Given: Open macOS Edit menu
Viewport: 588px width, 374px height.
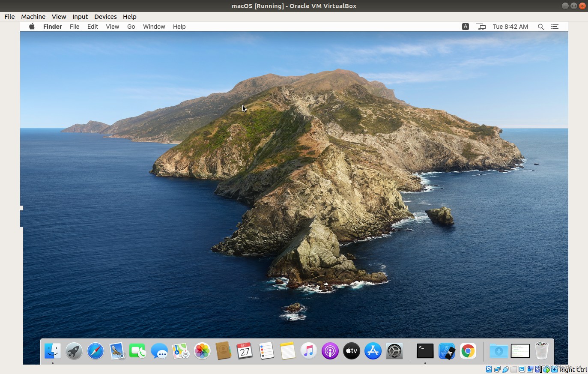Looking at the screenshot, I should (x=93, y=27).
